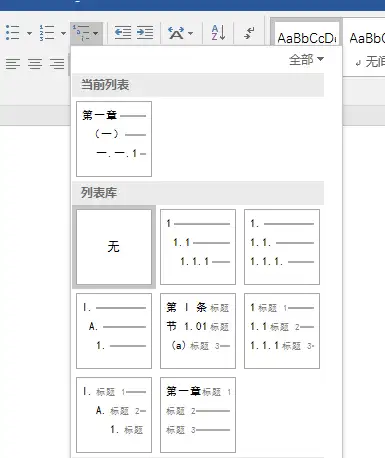The width and height of the screenshot is (385, 458).
Task: Select the 无间隔 style thumbnail
Action: pyautogui.click(x=365, y=47)
